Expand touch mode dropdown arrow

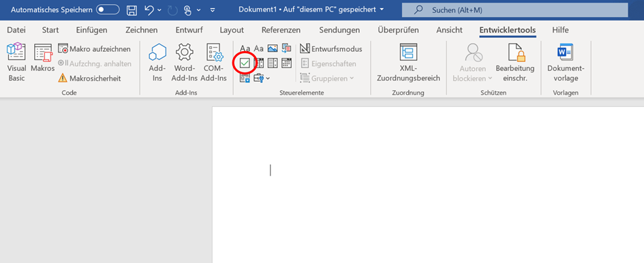point(198,10)
